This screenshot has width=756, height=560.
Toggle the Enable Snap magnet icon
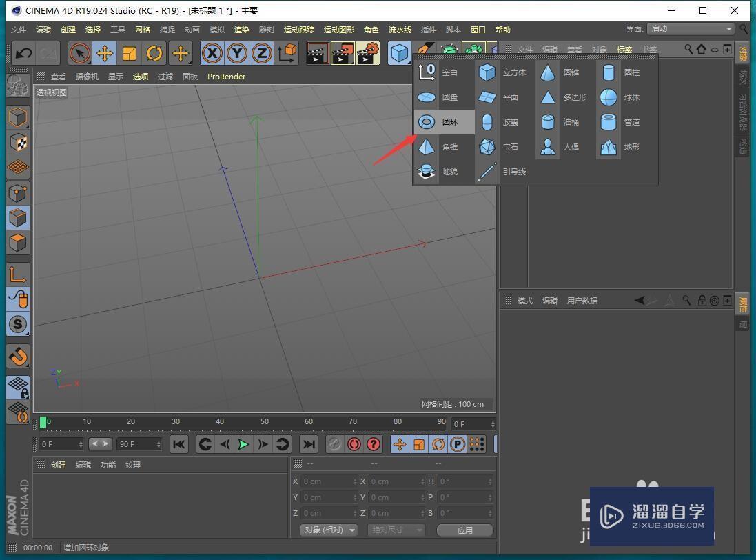coord(18,357)
